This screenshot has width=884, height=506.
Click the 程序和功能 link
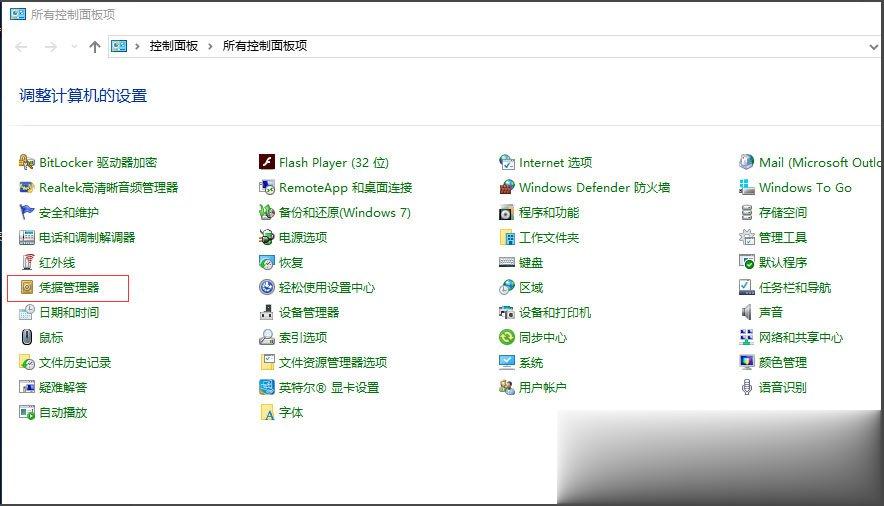[x=549, y=212]
